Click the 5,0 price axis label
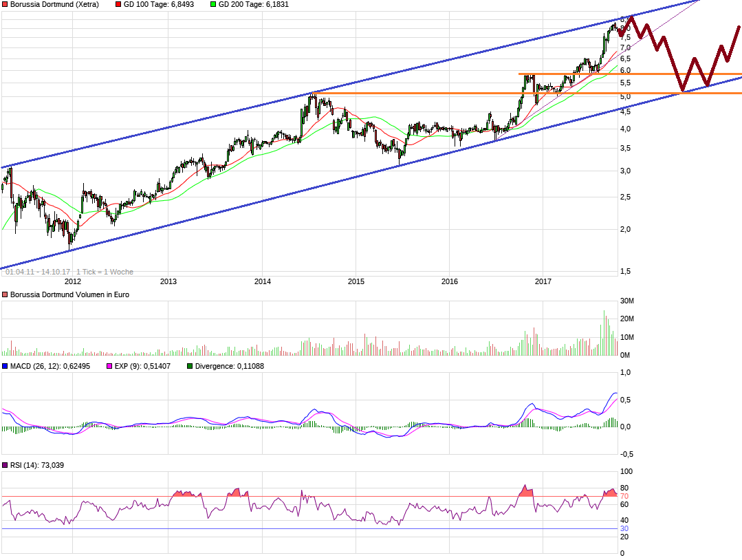Viewport: 742px width, 560px height. coord(625,96)
